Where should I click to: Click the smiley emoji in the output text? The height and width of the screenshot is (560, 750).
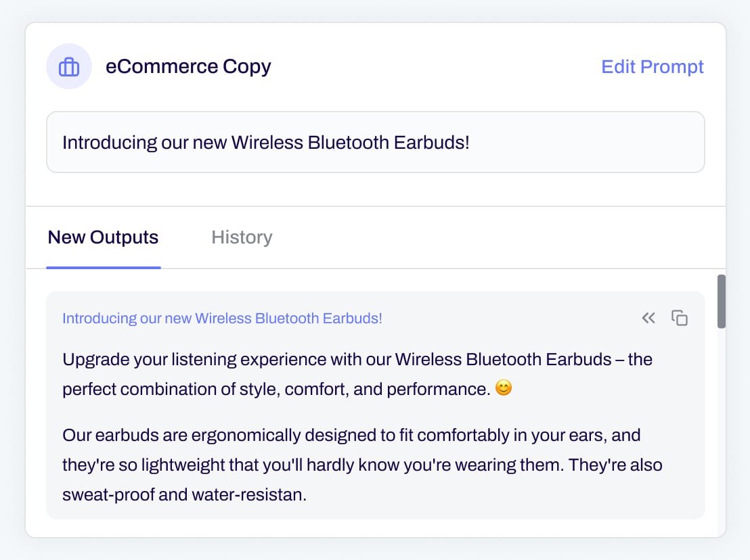(x=504, y=389)
